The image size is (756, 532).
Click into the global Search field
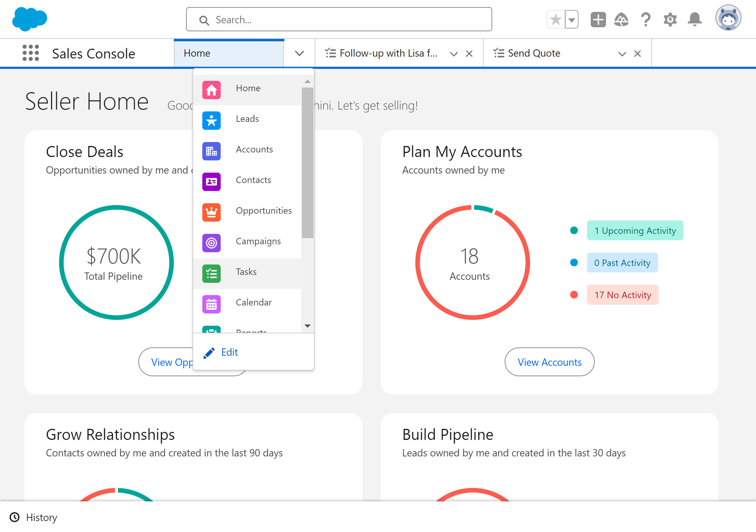point(339,19)
